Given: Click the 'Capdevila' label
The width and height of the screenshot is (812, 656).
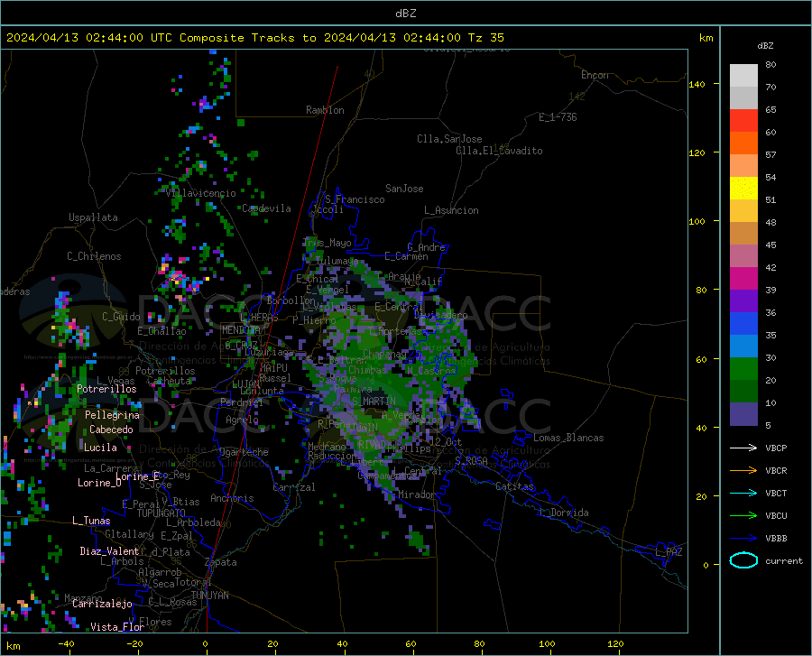Looking at the screenshot, I should [x=267, y=208].
